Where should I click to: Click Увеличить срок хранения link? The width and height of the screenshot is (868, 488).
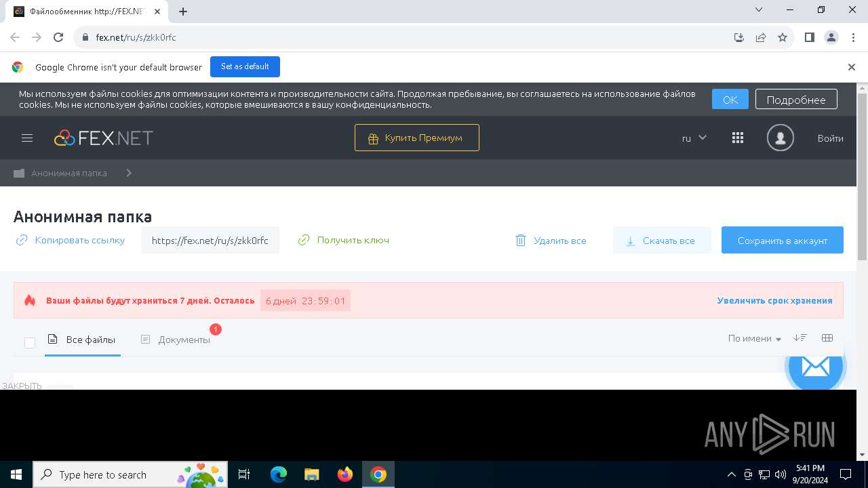click(774, 300)
